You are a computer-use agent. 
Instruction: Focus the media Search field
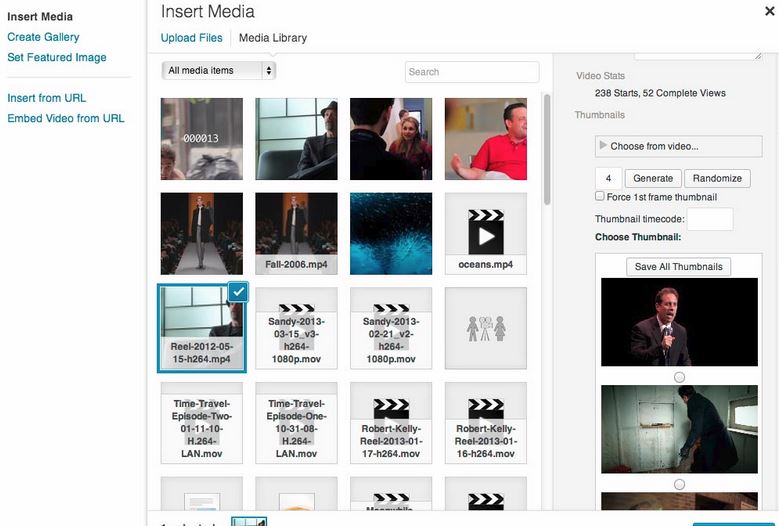point(472,72)
